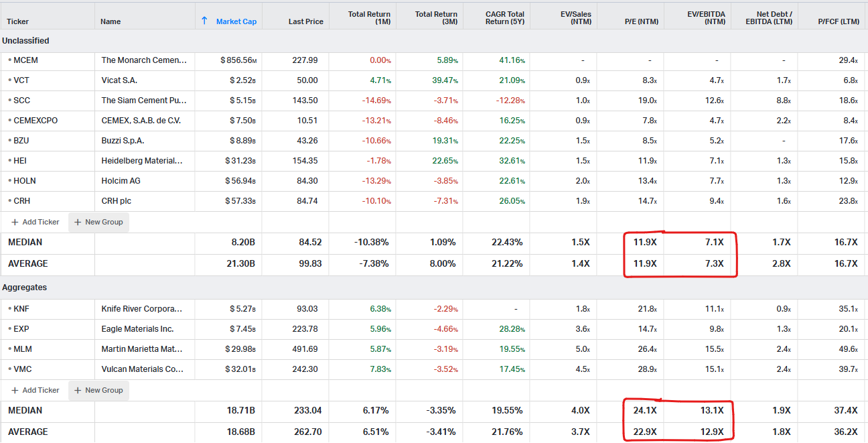Viewport: 868px width, 443px height.
Task: Sort by EV/Sales (NTM) header
Action: coord(576,17)
